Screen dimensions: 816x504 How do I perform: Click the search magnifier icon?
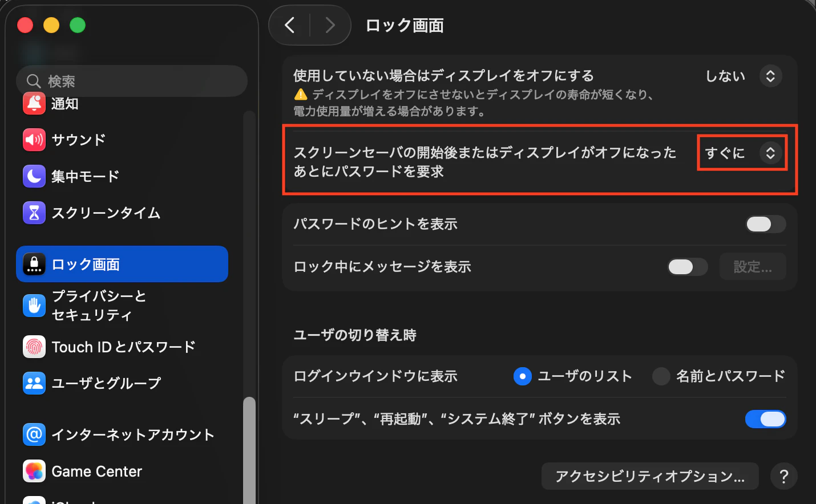click(34, 81)
